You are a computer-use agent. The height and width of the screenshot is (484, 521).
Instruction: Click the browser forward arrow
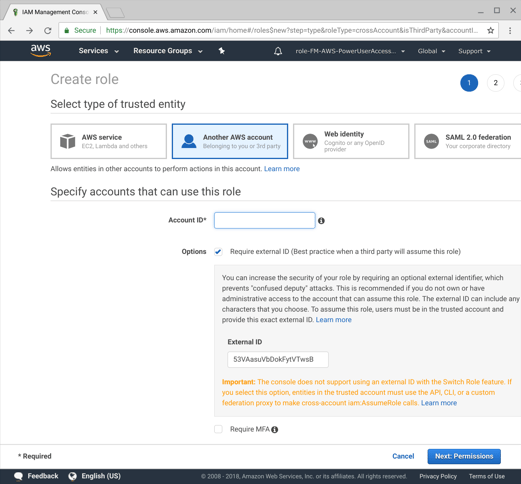29,31
